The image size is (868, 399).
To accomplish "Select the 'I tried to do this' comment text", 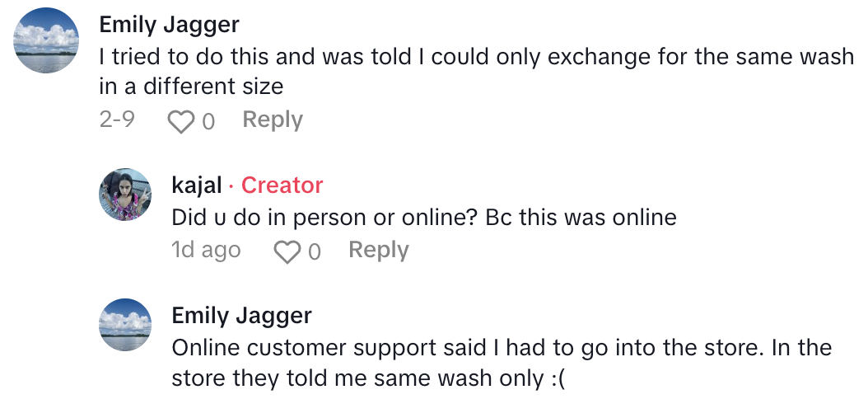I will pyautogui.click(x=476, y=58).
